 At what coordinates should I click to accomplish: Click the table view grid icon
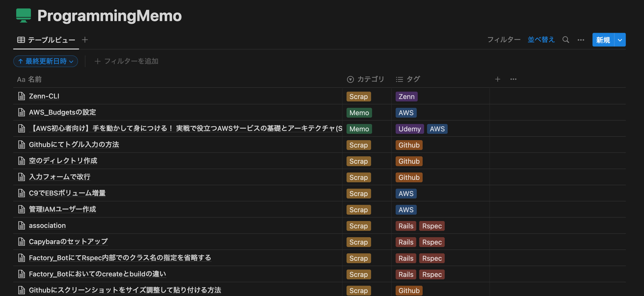point(21,39)
